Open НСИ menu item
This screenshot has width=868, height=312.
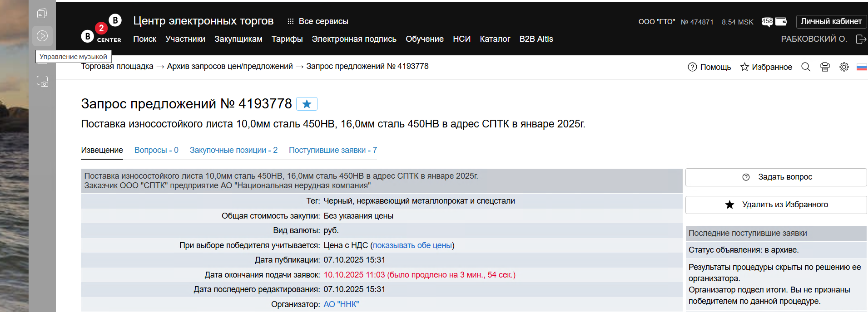click(x=461, y=39)
